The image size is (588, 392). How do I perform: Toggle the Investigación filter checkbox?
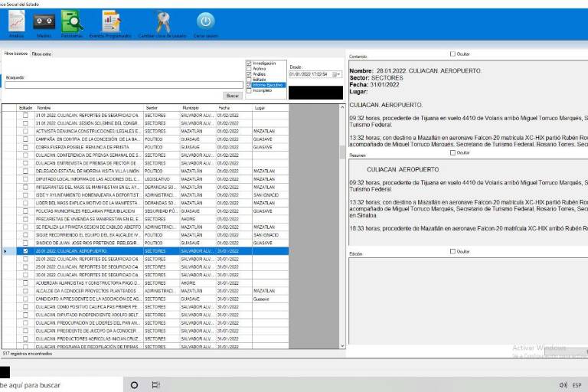(249, 63)
